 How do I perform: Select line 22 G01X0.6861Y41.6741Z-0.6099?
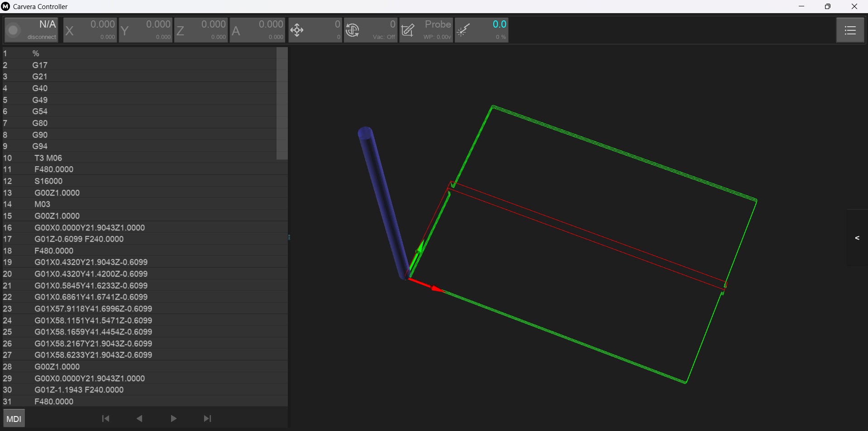coord(145,297)
